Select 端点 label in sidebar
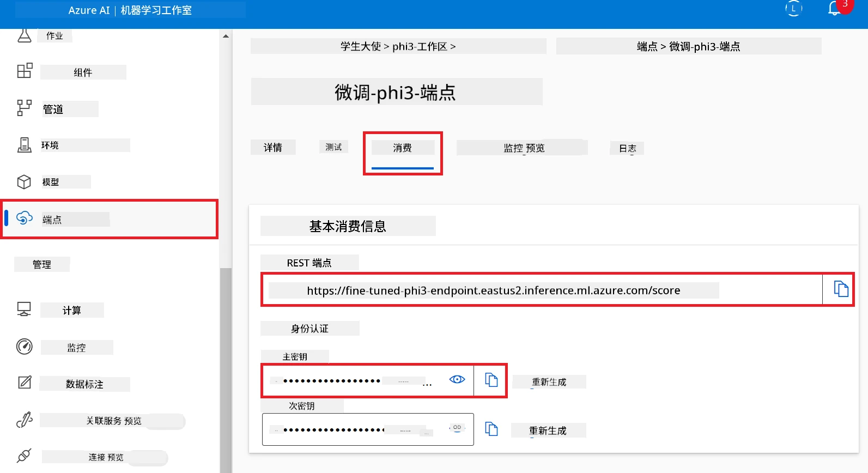868x473 pixels. (52, 220)
